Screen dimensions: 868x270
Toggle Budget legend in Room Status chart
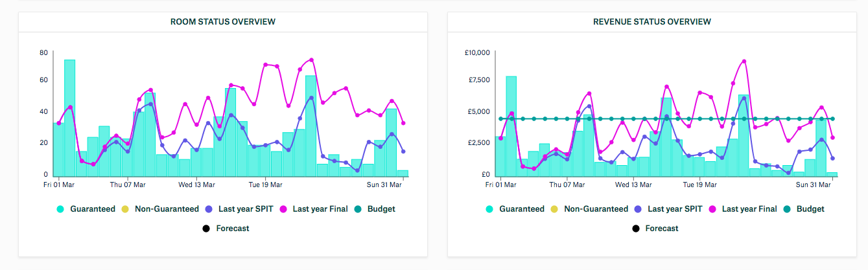pyautogui.click(x=381, y=209)
